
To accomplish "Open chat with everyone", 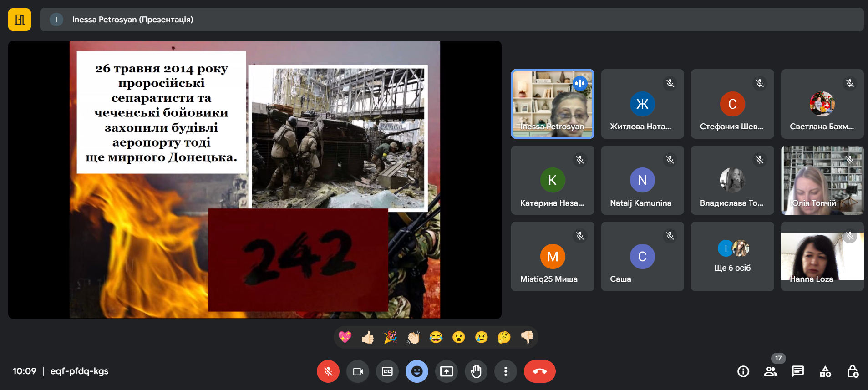I will point(797,371).
